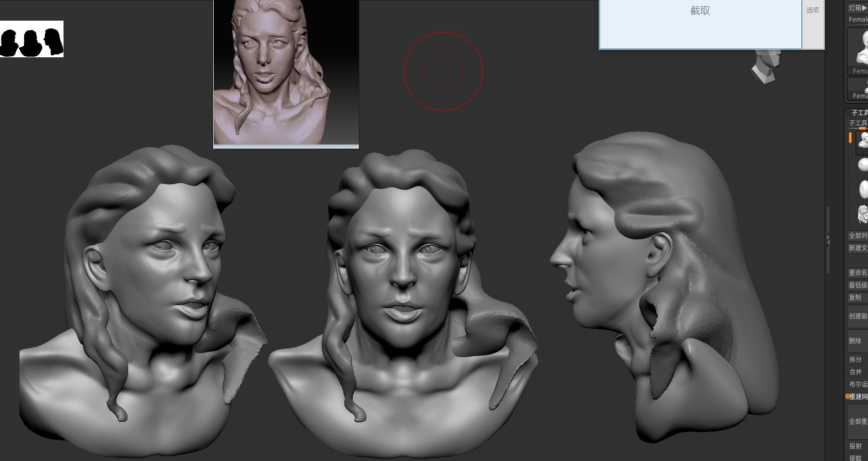Select the smaller second Female tool thumbnail
868x461 pixels.
[x=858, y=89]
